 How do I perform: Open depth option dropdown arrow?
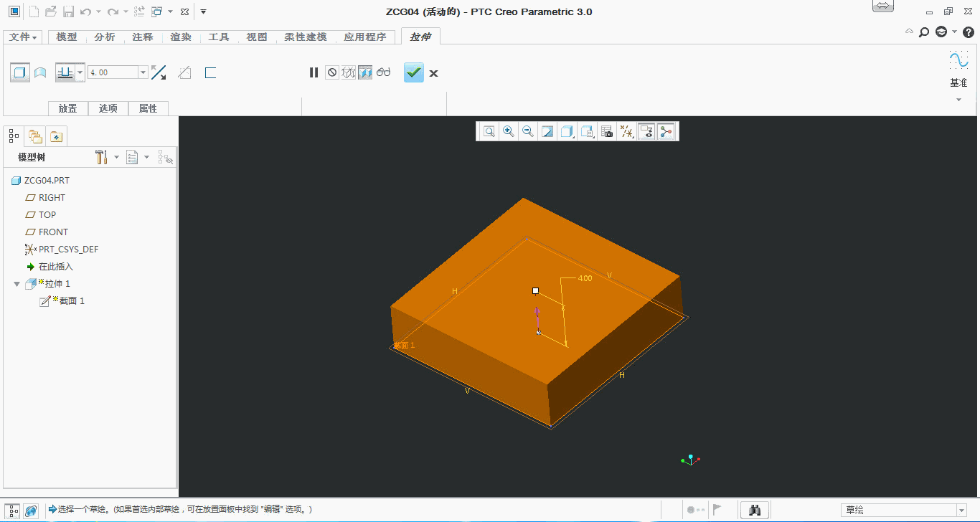80,72
